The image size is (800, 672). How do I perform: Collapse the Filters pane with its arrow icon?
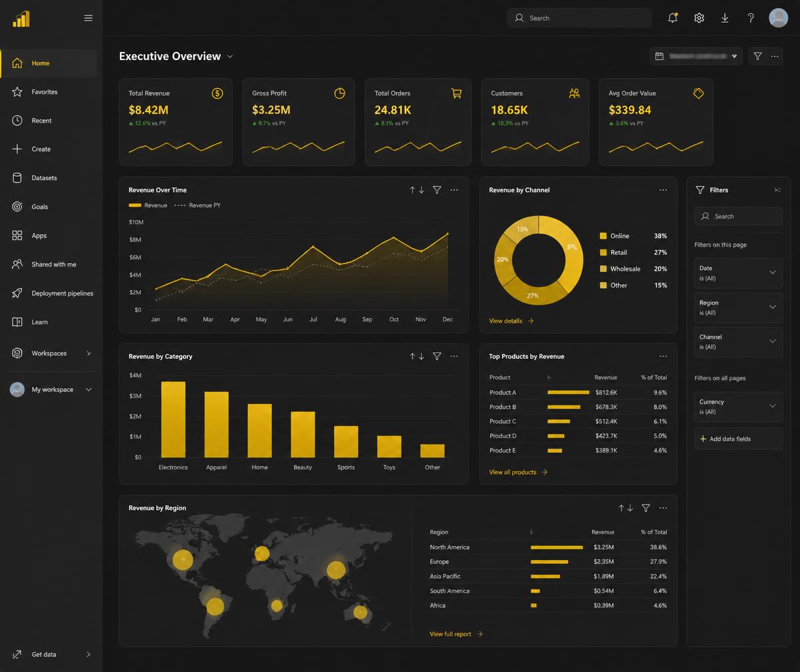(777, 190)
